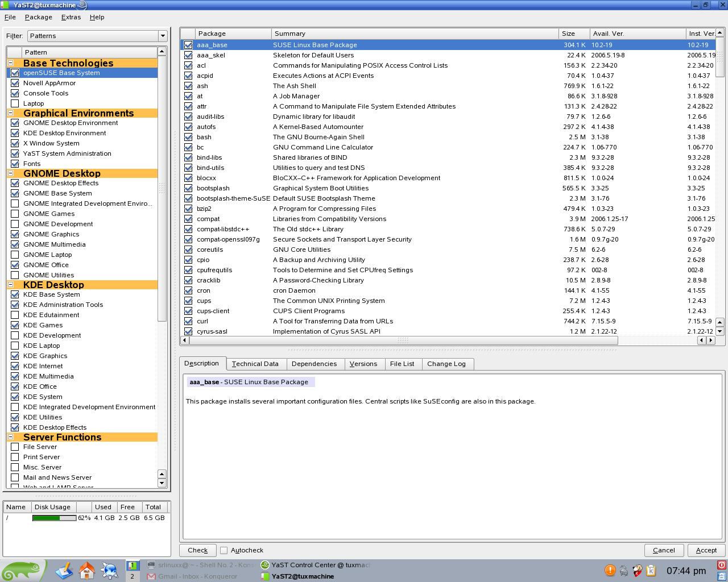Open the Home folder icon in the panel

(87, 570)
